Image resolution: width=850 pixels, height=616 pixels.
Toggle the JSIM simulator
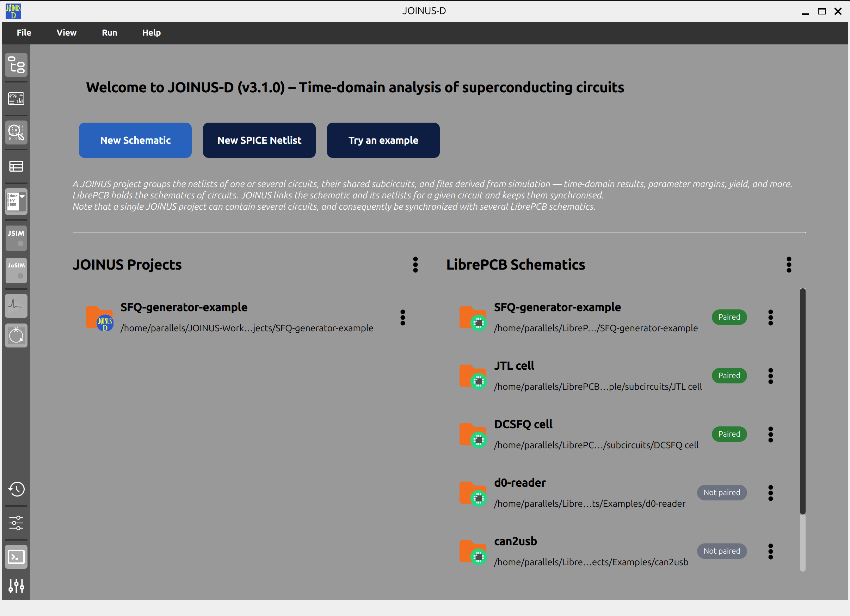(x=16, y=238)
